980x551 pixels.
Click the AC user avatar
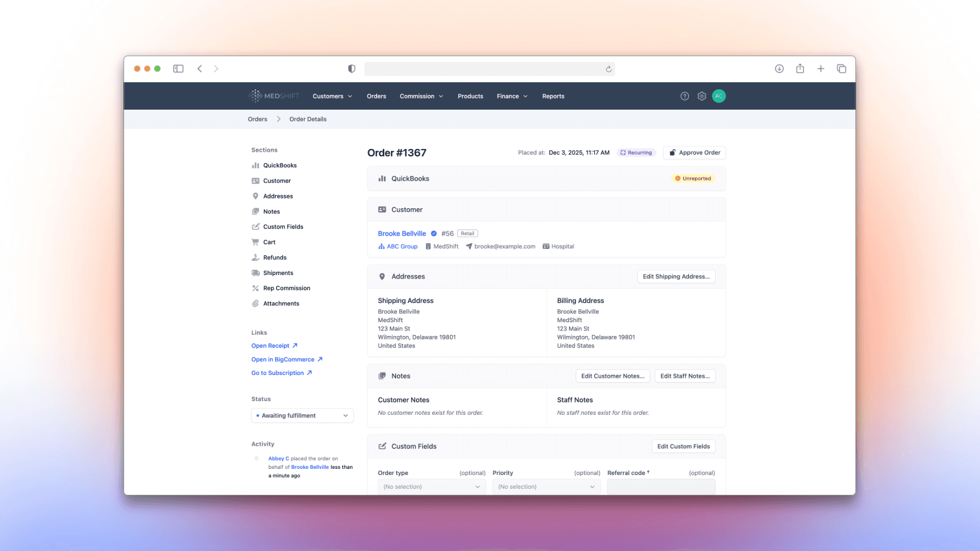pyautogui.click(x=719, y=96)
